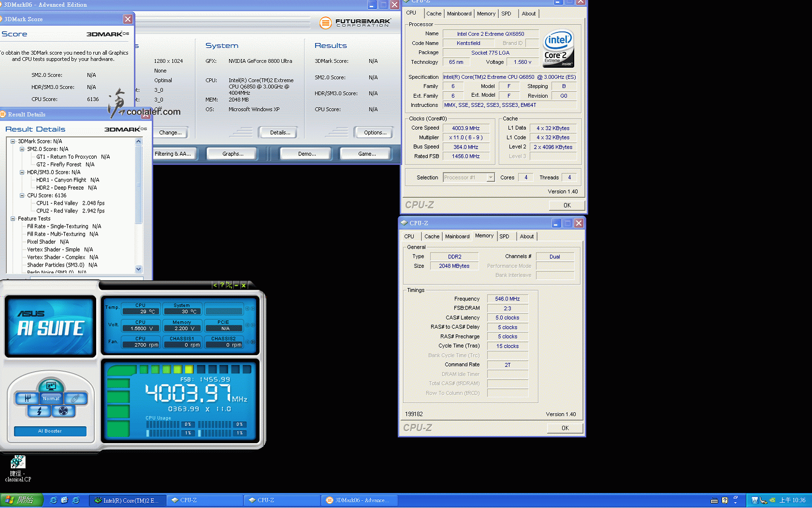Collapse the CPU Score: 6136 tree node

tap(22, 195)
